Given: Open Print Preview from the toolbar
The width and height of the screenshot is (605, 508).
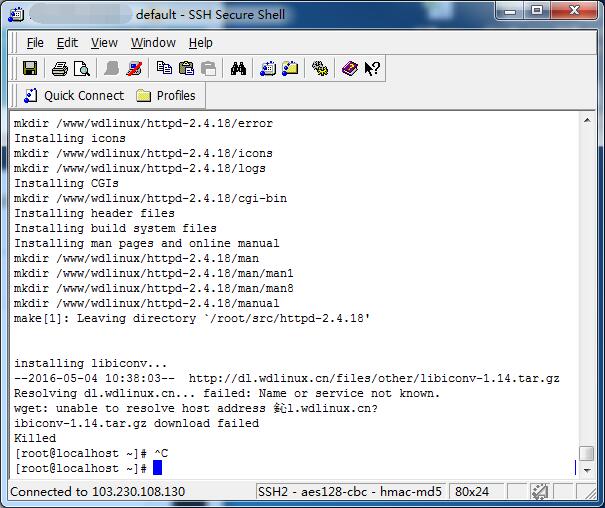Looking at the screenshot, I should [81, 69].
